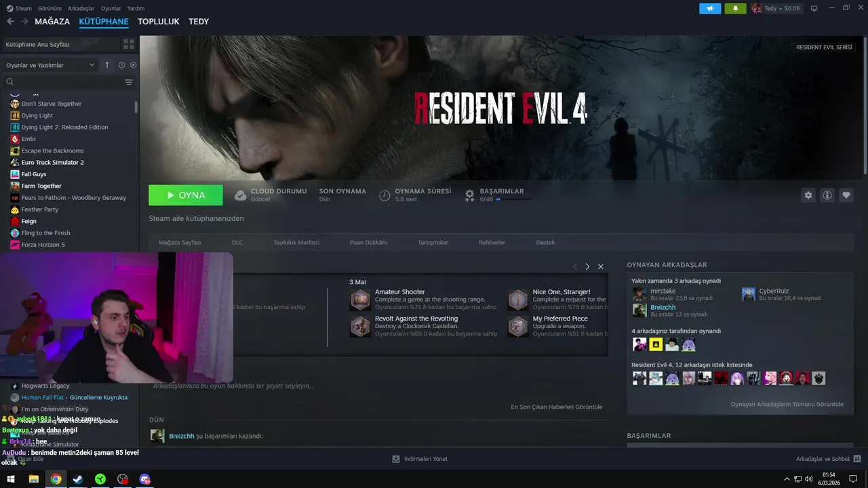Open Tartışmalar link

(433, 243)
